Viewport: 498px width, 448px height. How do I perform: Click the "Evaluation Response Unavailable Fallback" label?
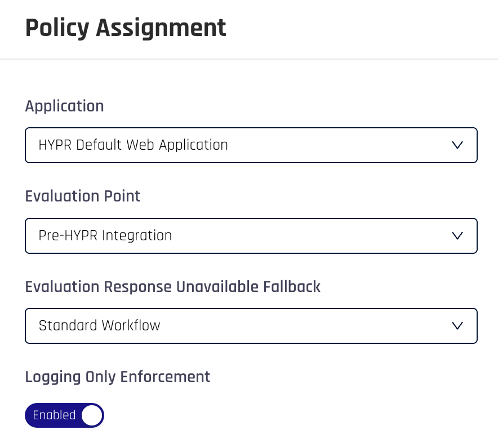(173, 286)
